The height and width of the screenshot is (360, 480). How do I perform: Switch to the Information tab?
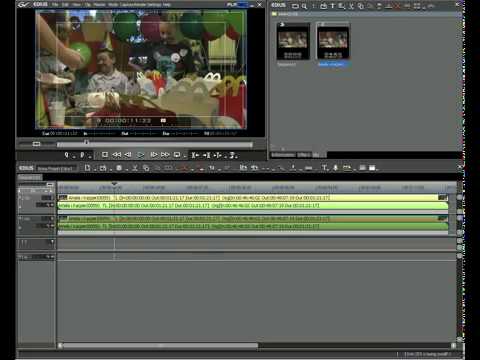283,155
